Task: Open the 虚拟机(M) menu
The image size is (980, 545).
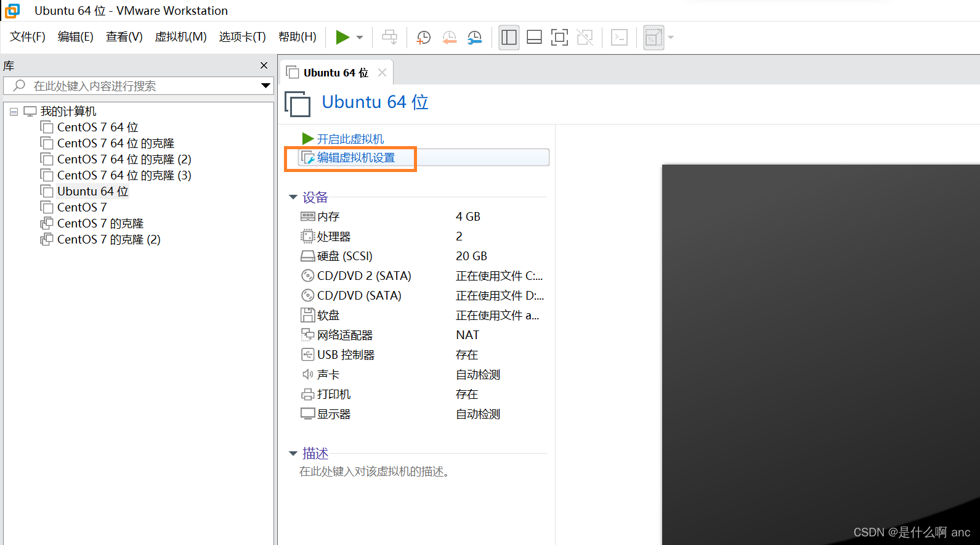Action: 180,37
